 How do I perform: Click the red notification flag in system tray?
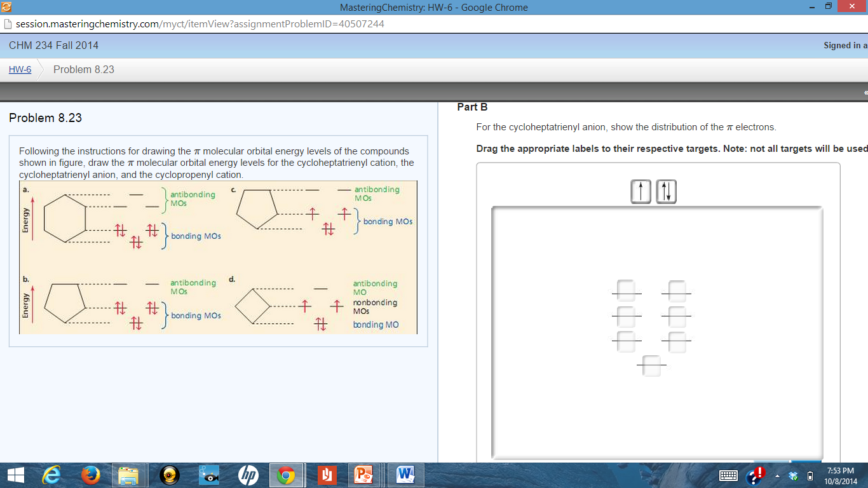(757, 473)
